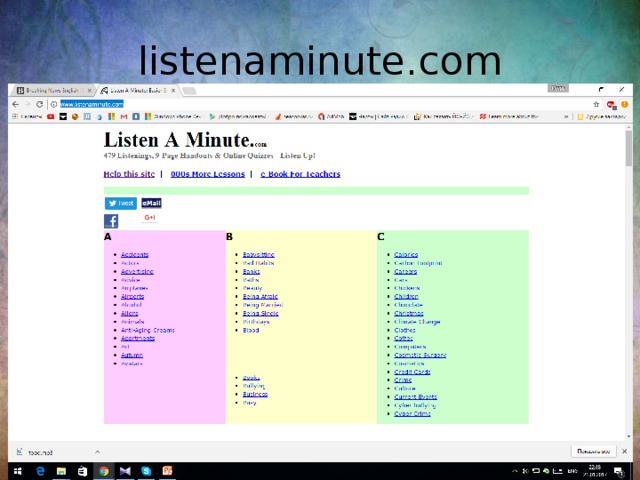Open the Action Center notification icon

tap(619, 472)
